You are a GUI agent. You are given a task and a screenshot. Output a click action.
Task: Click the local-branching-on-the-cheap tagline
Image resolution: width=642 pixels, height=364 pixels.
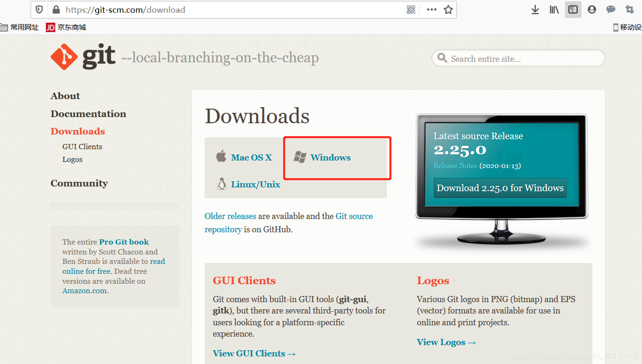pos(220,58)
